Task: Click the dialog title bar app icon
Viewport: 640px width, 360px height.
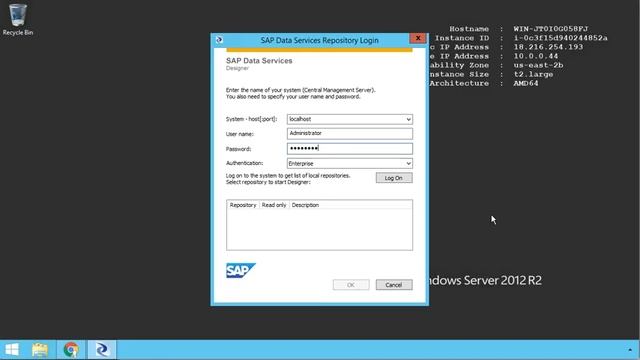Action: [219, 40]
